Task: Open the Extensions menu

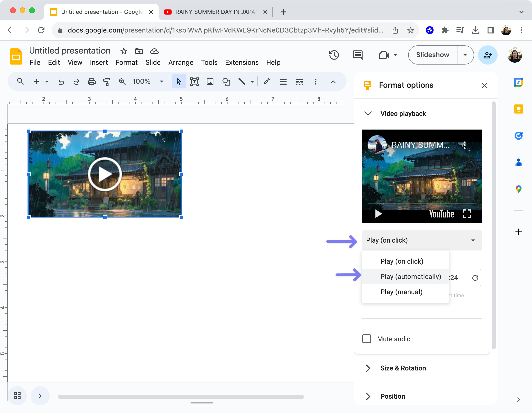Action: [242, 62]
